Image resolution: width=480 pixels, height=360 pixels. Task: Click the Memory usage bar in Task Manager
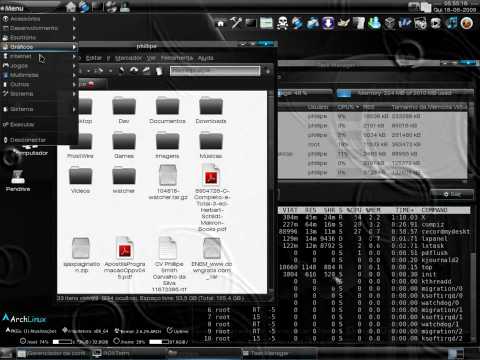405,93
